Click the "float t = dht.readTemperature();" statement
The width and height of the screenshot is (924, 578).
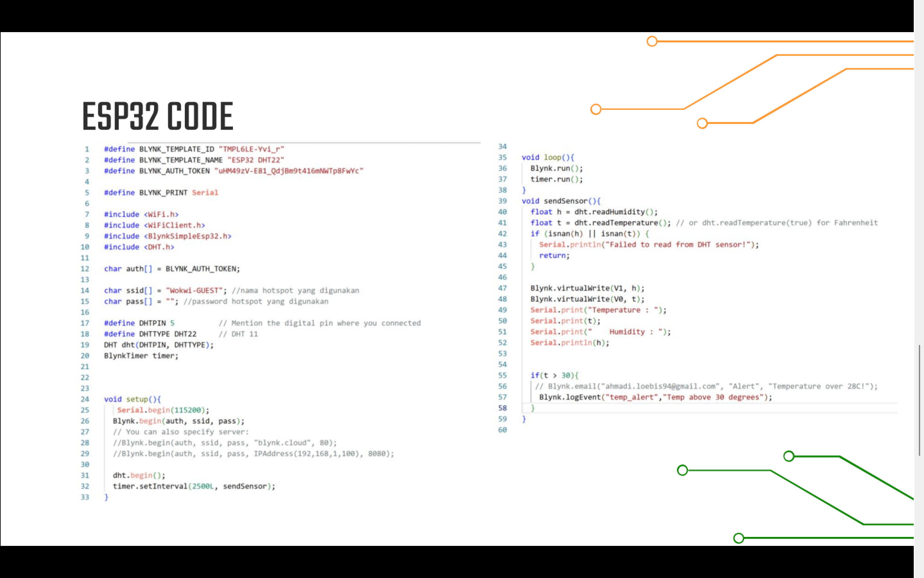click(601, 223)
